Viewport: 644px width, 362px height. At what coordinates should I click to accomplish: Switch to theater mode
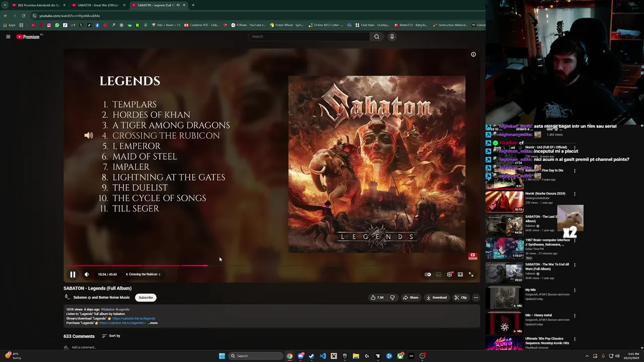point(460,275)
